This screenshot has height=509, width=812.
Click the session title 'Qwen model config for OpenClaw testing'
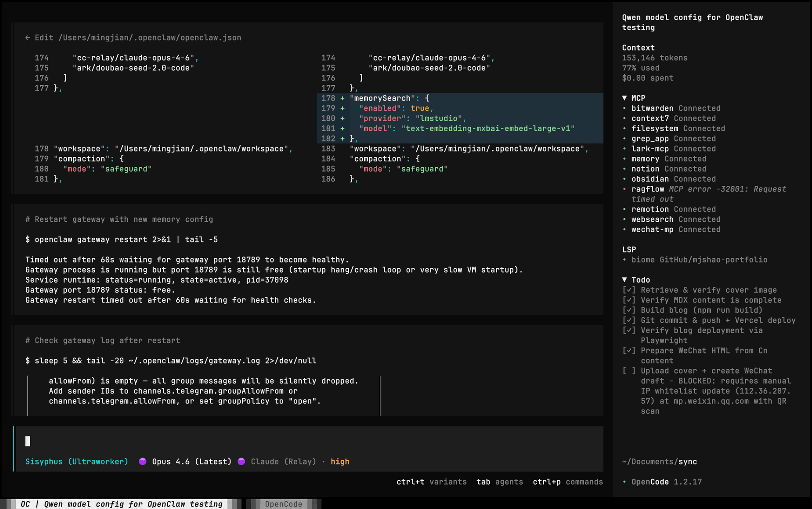(692, 23)
